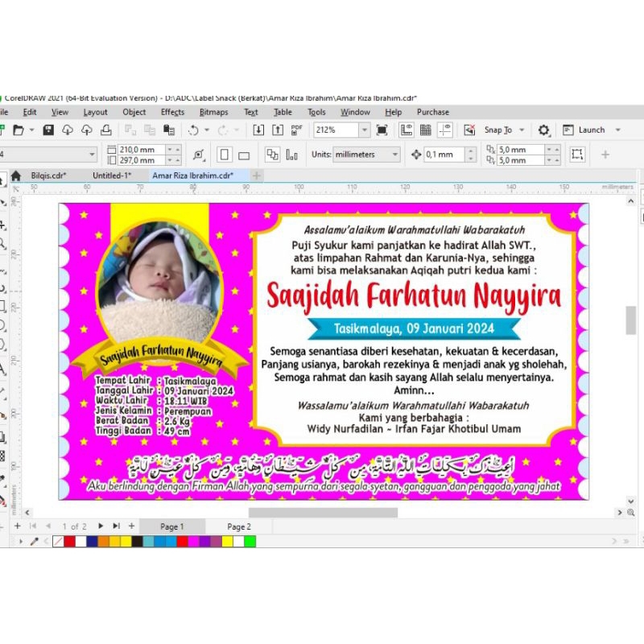The height and width of the screenshot is (644, 644).
Task: Click the Save document icon
Action: 48,130
